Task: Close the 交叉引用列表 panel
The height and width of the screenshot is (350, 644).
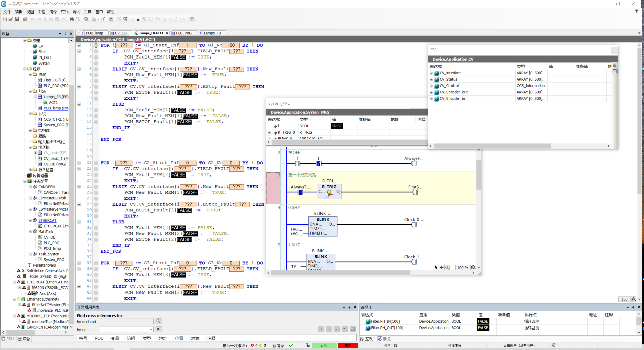Action: (355, 307)
